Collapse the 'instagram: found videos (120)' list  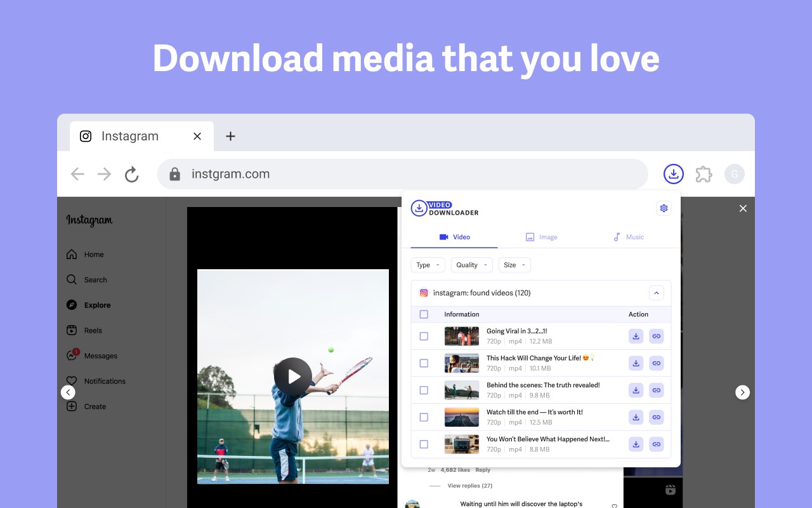(657, 293)
